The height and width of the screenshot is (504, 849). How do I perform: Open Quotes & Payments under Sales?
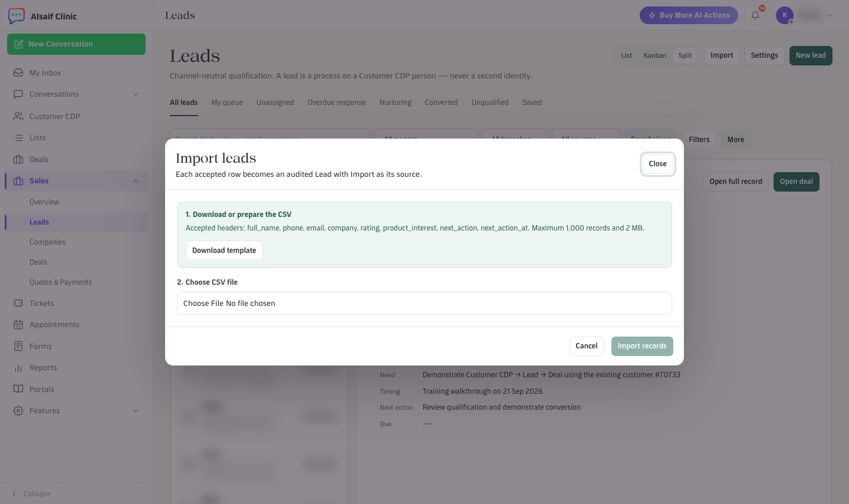click(61, 282)
